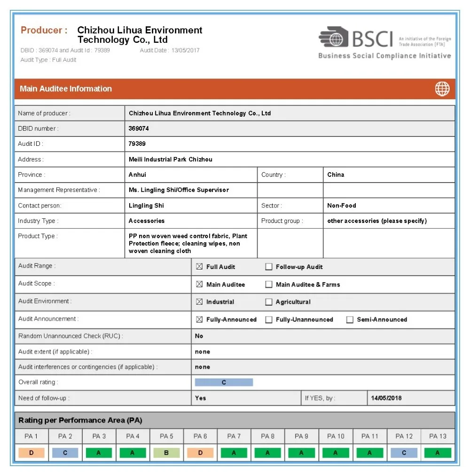This screenshot has height=476, width=470.
Task: Click the 'Main Auditee Information' section title
Action: 66,88
